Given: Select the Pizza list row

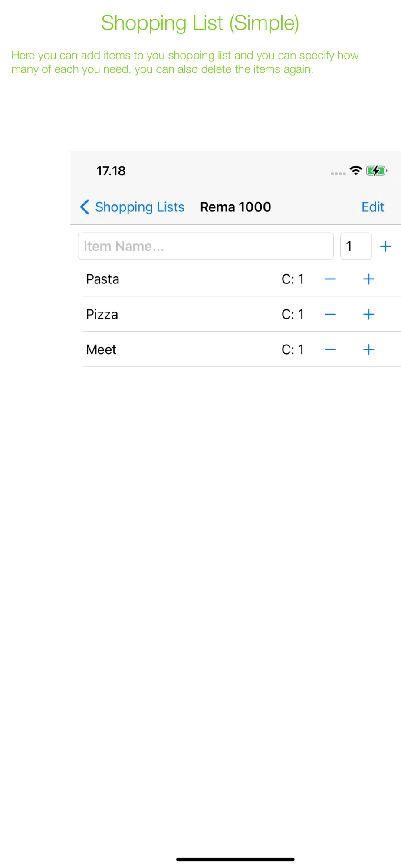Looking at the screenshot, I should pyautogui.click(x=174, y=315).
